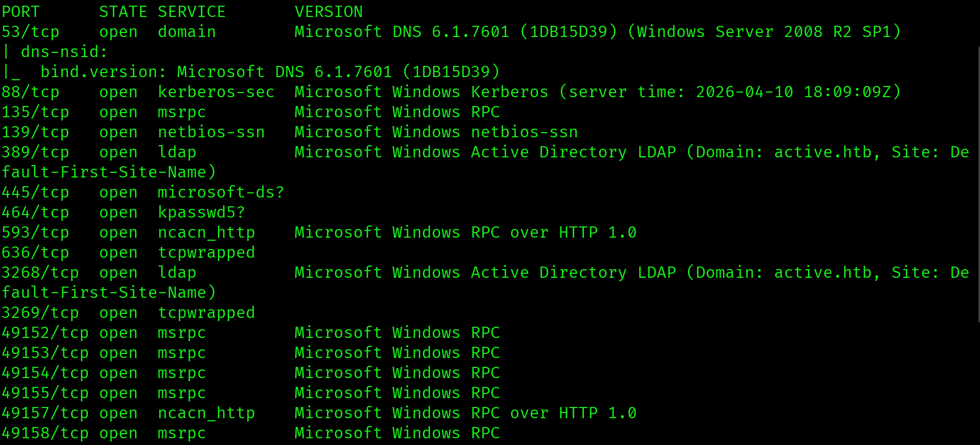This screenshot has height=445, width=980.
Task: Click the netbios-ssn service name
Action: tap(211, 132)
